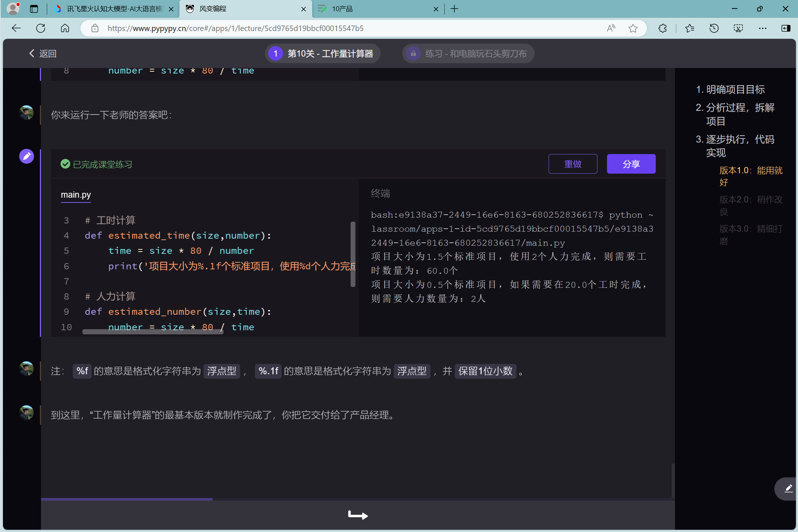
Task: Click the purple pencil exercise icon
Action: [27, 157]
